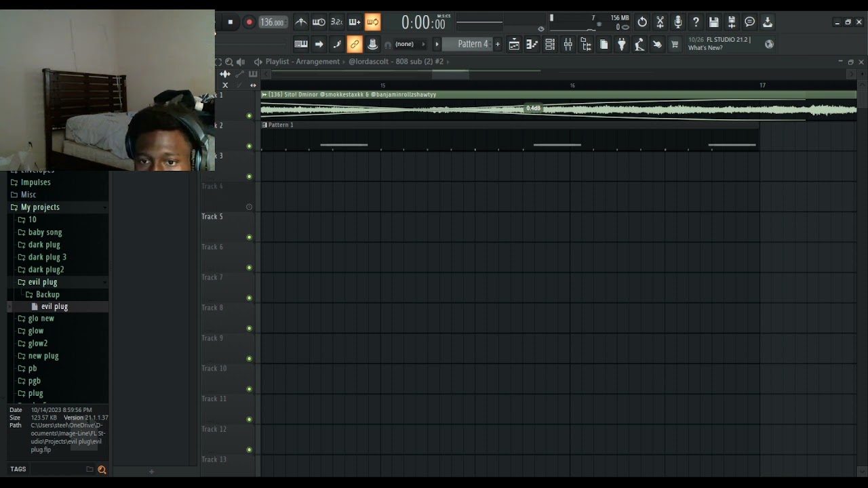Open the plugin picker plug icon
This screenshot has width=868, height=488.
click(x=621, y=45)
